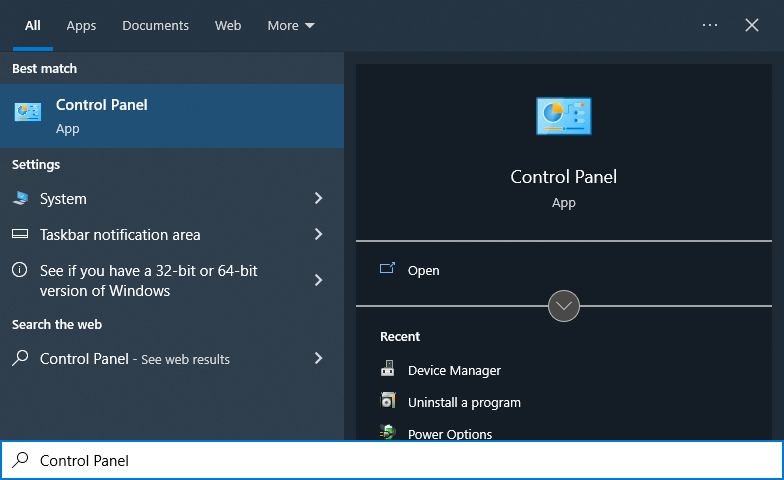This screenshot has height=480, width=784.
Task: Expand more actions with round chevron button
Action: (564, 306)
